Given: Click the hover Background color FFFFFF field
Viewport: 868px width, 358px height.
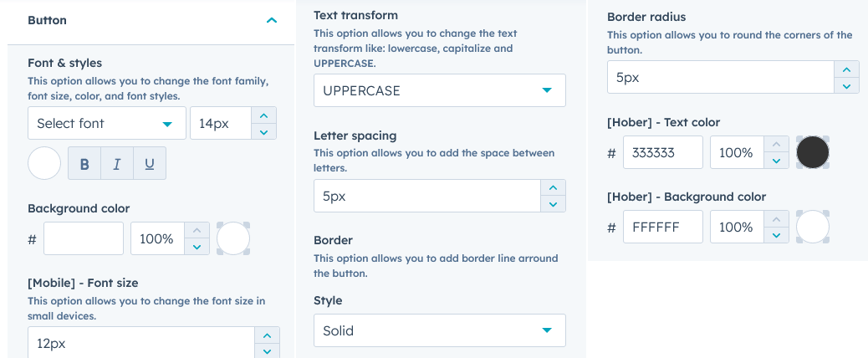Looking at the screenshot, I should coord(662,227).
